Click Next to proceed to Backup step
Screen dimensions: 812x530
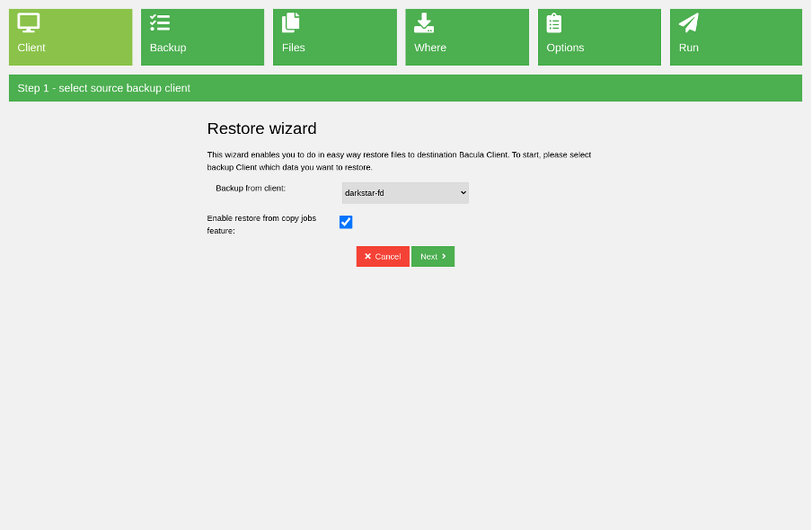tap(433, 256)
